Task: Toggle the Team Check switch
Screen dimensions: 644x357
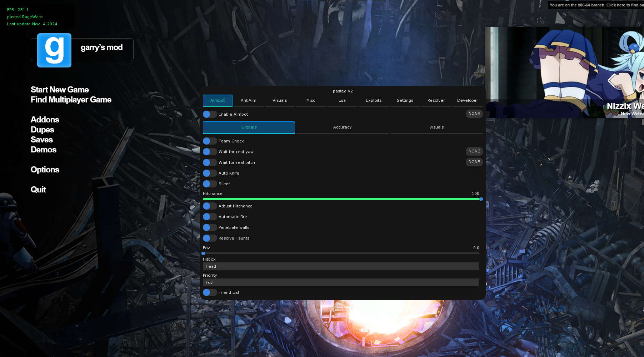Action: [210, 141]
